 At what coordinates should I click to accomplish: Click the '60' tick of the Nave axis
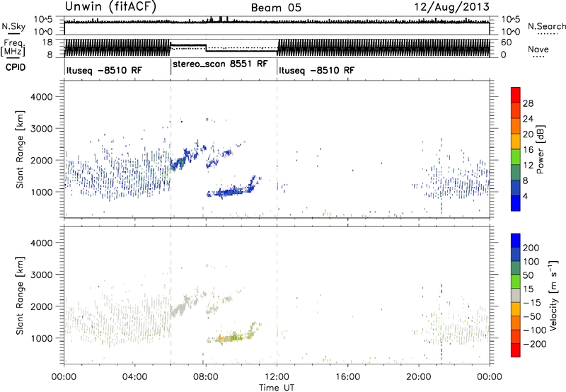506,42
